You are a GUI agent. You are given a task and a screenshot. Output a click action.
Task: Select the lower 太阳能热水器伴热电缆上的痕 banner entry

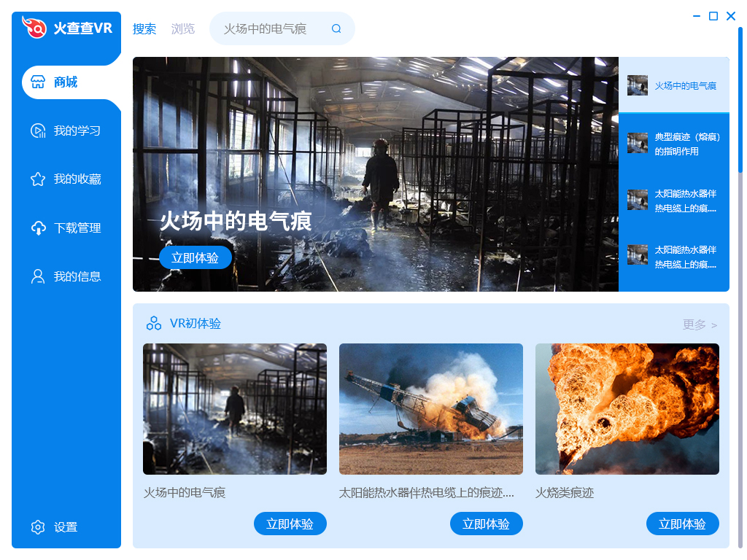click(674, 257)
